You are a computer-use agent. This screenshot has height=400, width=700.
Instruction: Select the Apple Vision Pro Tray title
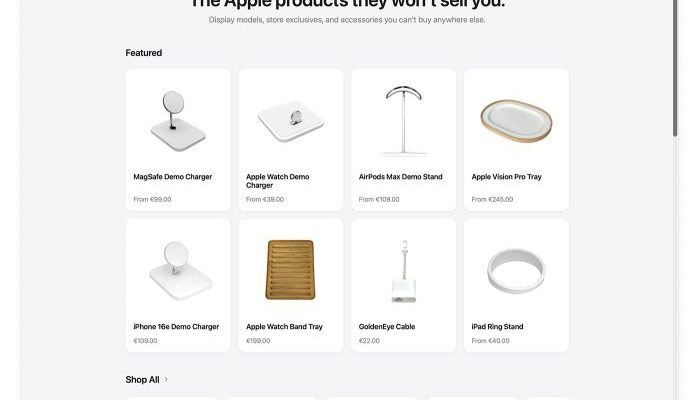[506, 177]
